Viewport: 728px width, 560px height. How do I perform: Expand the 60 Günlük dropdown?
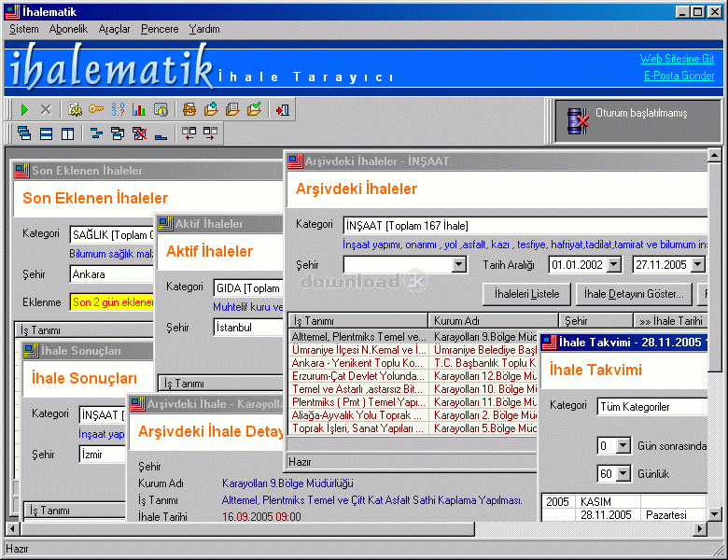point(623,474)
